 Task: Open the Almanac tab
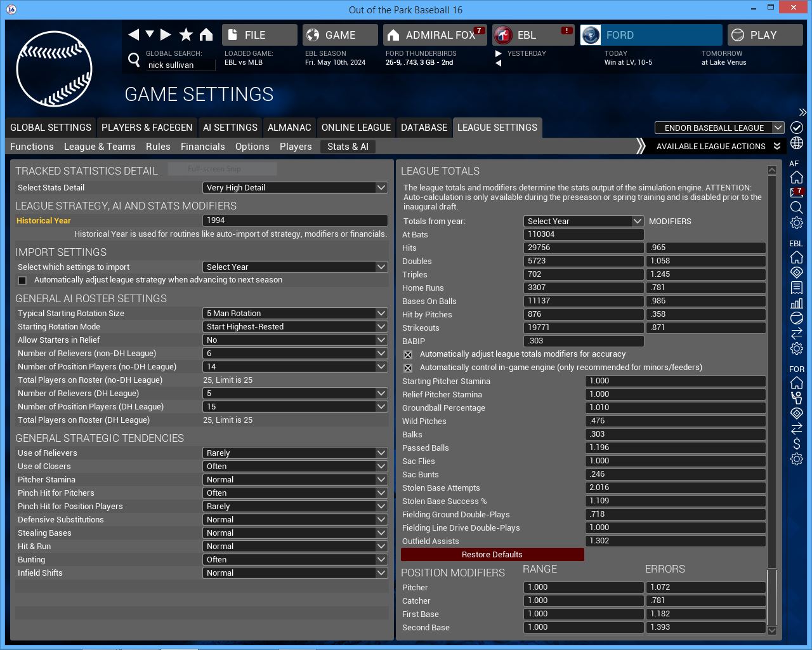[x=289, y=128]
